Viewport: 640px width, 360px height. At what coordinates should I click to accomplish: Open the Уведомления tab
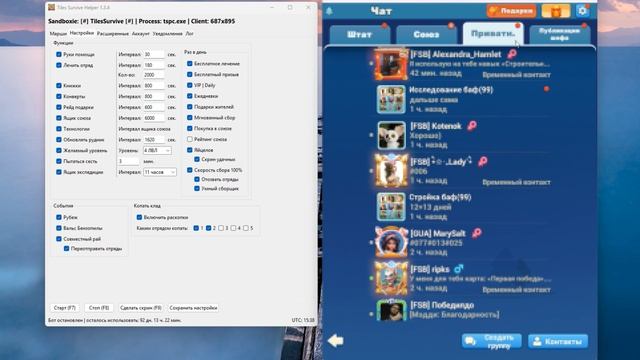[x=167, y=33]
